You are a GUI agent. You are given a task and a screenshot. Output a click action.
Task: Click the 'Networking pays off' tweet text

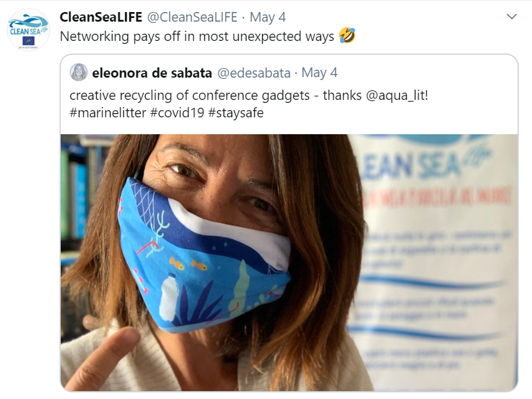tap(197, 36)
